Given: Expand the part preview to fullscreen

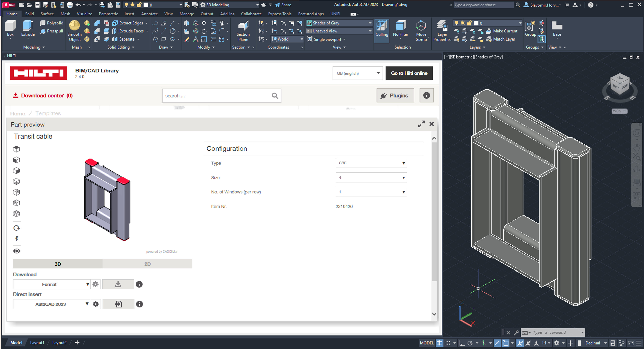Looking at the screenshot, I should pyautogui.click(x=421, y=124).
